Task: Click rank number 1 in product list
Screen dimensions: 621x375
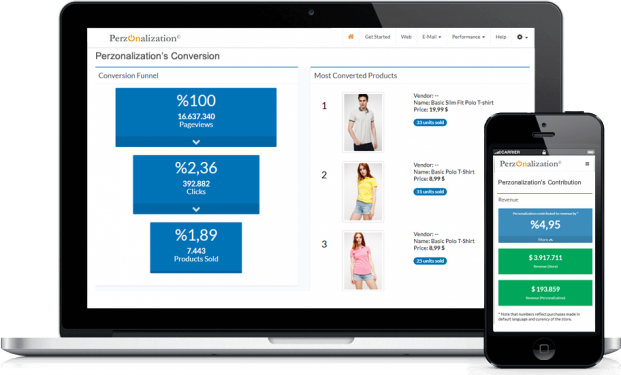Action: [x=324, y=106]
